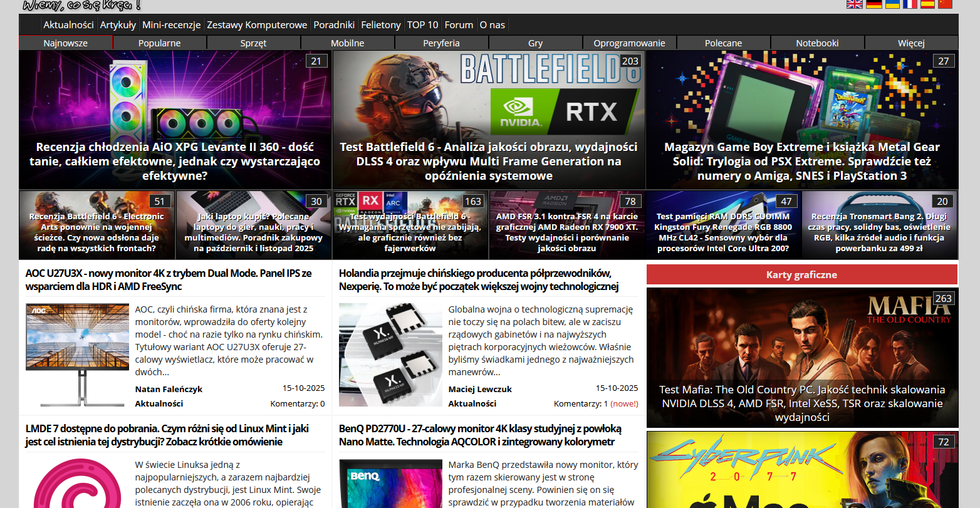Viewport: 980px width, 508px height.
Task: Open the Karty graficzne section header
Action: (x=801, y=274)
